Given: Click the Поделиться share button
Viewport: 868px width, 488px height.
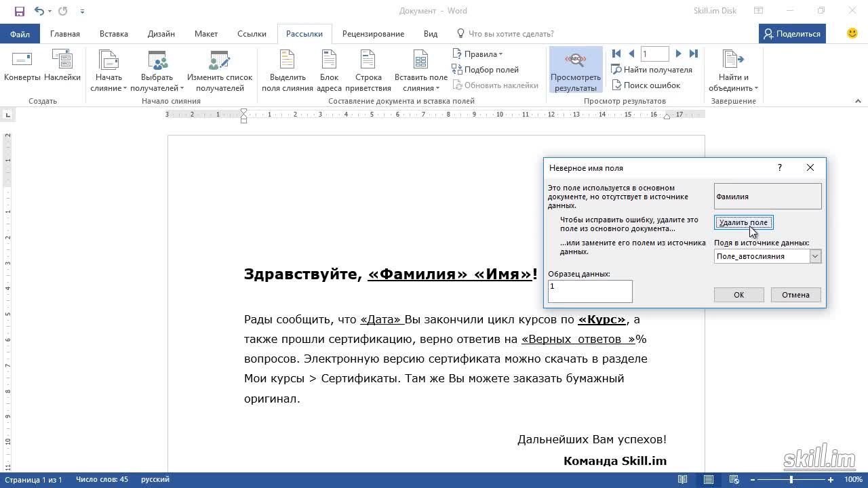Looking at the screenshot, I should click(792, 34).
